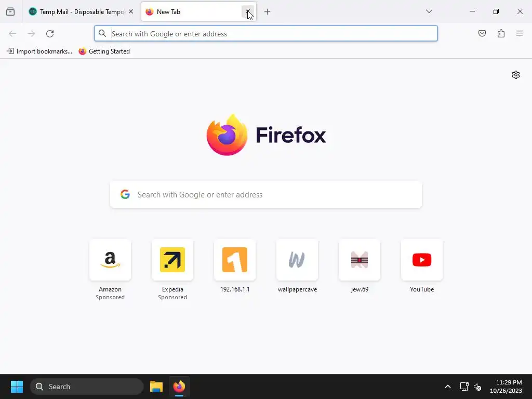The width and height of the screenshot is (532, 399).
Task: Open File Explorer from taskbar
Action: tap(156, 387)
